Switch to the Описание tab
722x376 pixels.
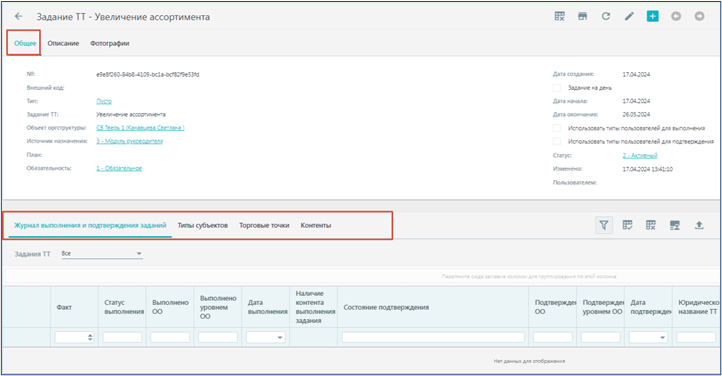(x=63, y=43)
